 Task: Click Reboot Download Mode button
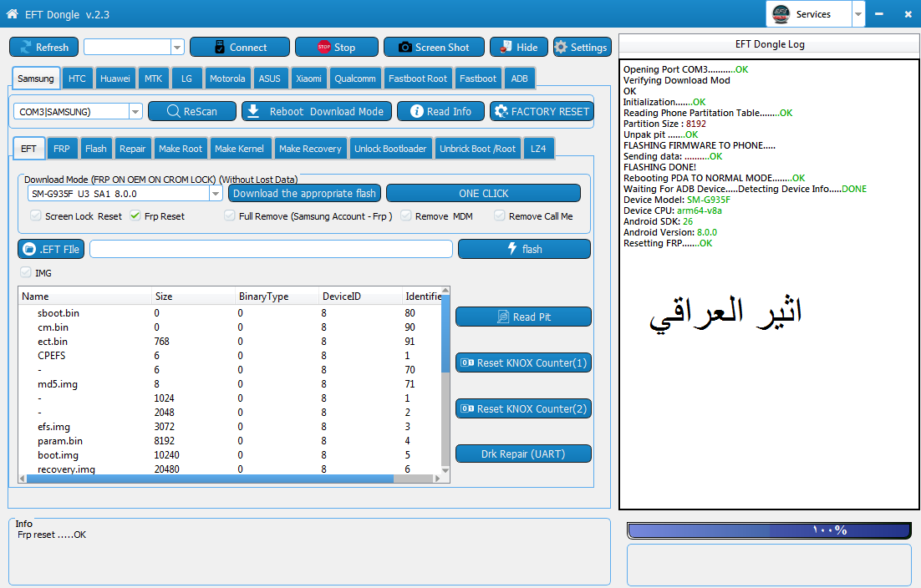[x=317, y=111]
